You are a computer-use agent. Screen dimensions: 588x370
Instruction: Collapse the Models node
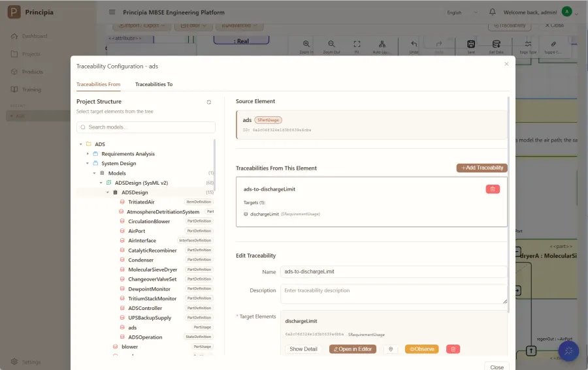94,173
